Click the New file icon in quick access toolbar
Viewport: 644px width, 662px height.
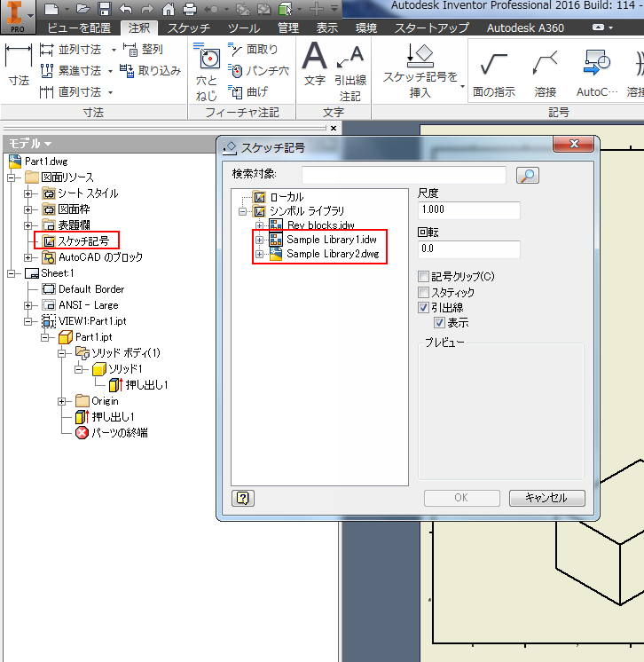pos(51,9)
